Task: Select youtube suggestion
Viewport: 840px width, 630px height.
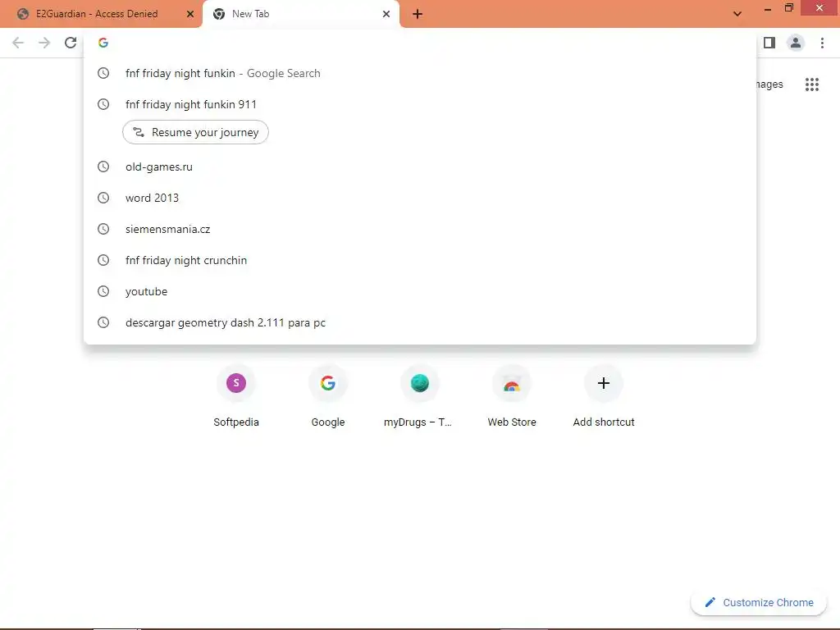Action: (420, 291)
